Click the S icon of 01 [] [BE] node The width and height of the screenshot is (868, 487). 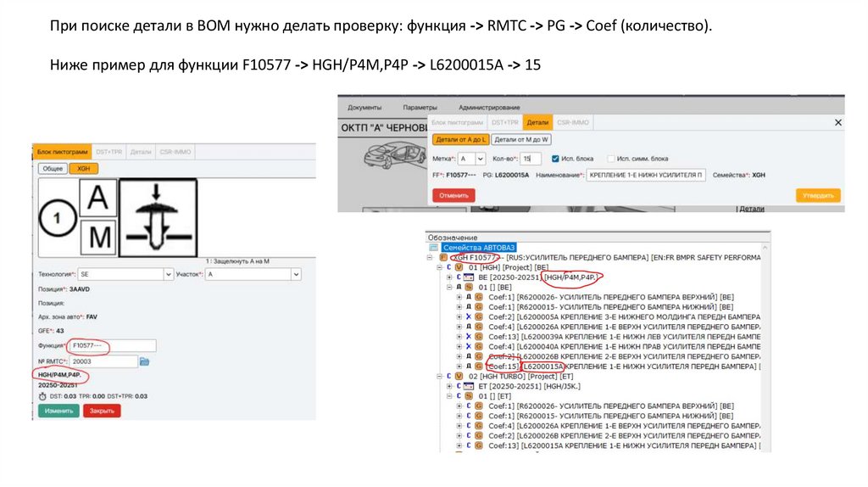click(469, 287)
